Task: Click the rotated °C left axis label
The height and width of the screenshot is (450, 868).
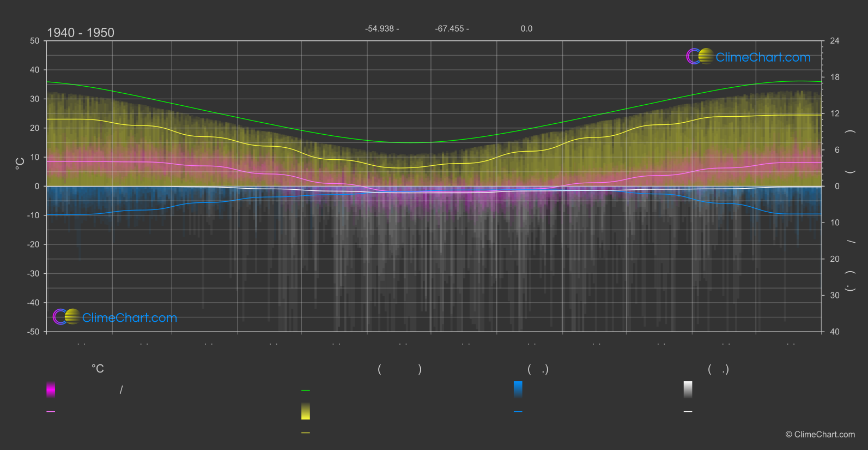Action: pyautogui.click(x=20, y=164)
